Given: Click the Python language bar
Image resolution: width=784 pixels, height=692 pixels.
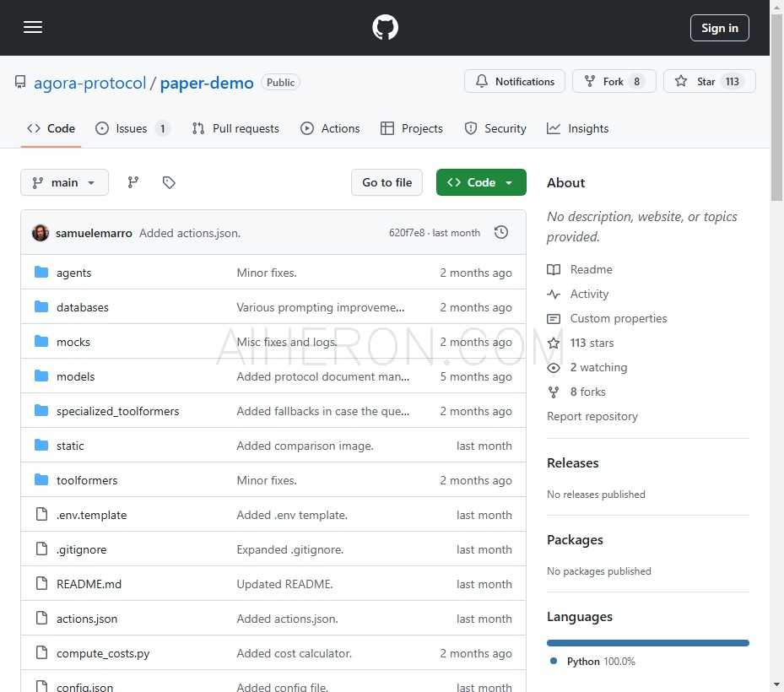Looking at the screenshot, I should pyautogui.click(x=648, y=643).
